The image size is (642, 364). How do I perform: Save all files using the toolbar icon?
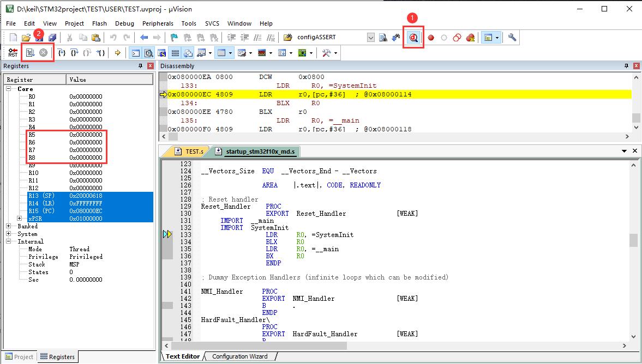point(52,38)
